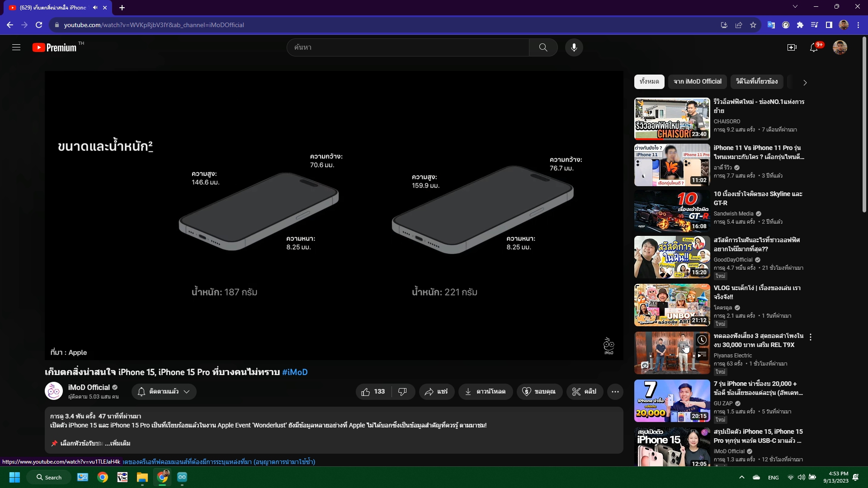Start voice search with microphone icon
Viewport: 868px width, 488px height.
574,47
